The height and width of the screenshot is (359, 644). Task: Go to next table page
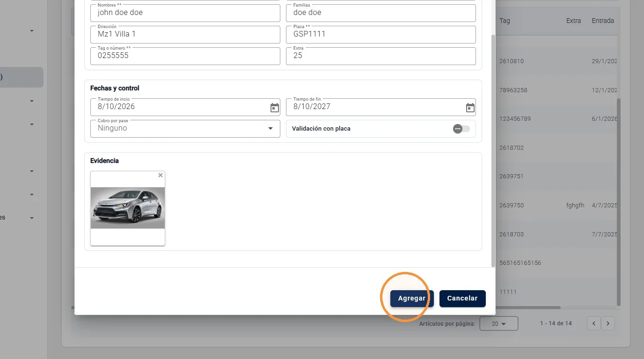(608, 323)
